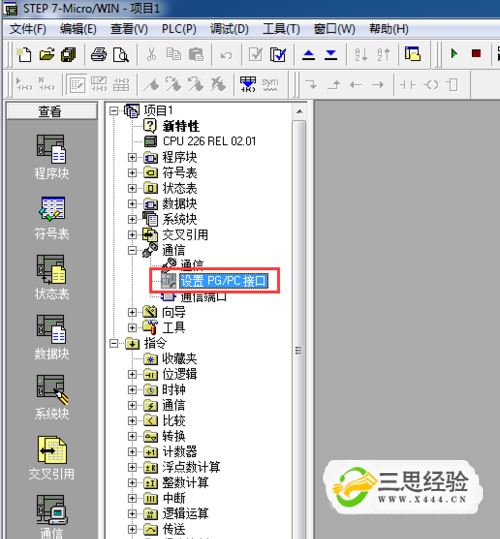The width and height of the screenshot is (500, 539).
Task: Open the 工具(T) menu
Action: tap(281, 29)
